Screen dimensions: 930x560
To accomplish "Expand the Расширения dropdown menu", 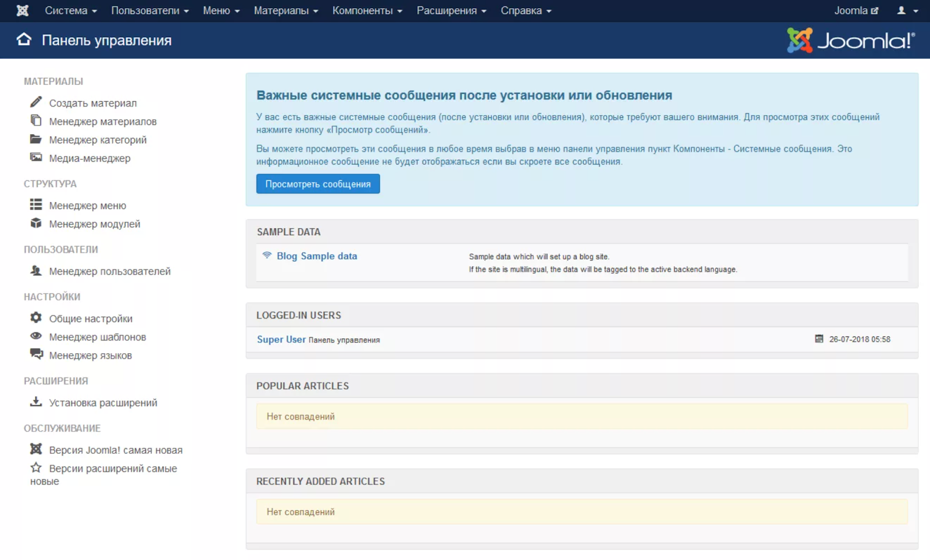I will tap(451, 10).
